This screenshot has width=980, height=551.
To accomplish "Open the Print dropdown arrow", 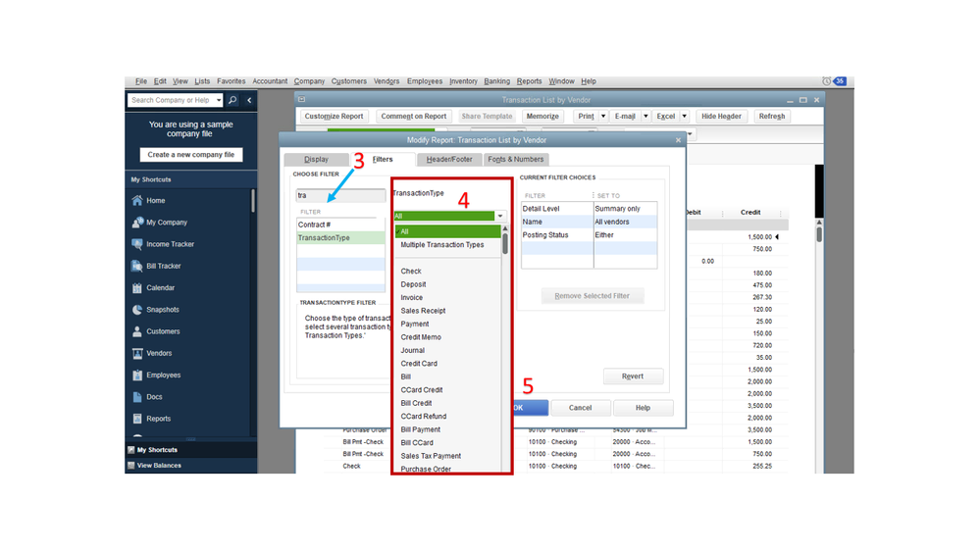I will coord(603,117).
